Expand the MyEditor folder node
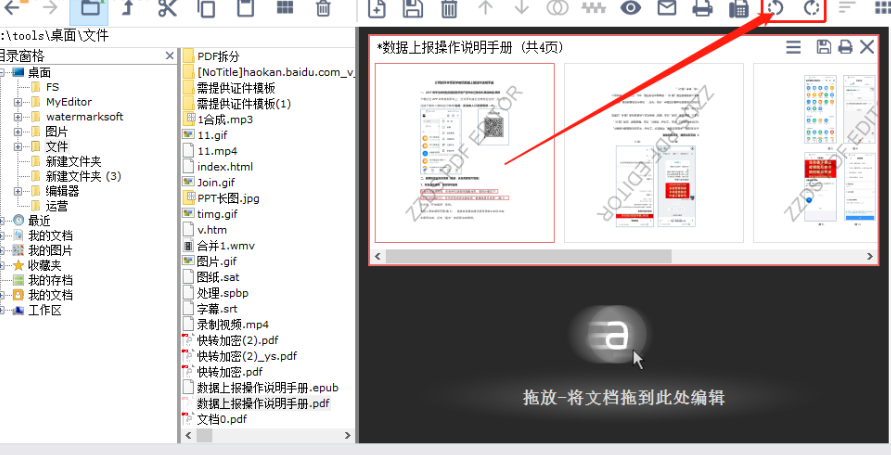The width and height of the screenshot is (891, 455). (x=18, y=102)
